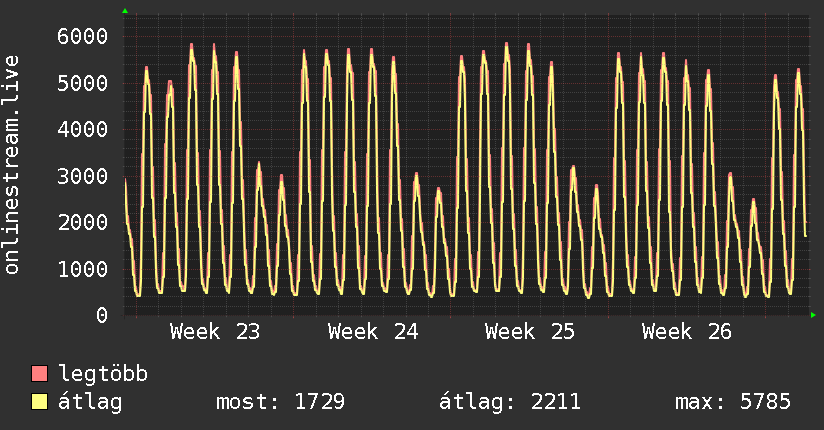Click the 3000 y-axis label
Screen dimensions: 824x430
click(x=83, y=176)
